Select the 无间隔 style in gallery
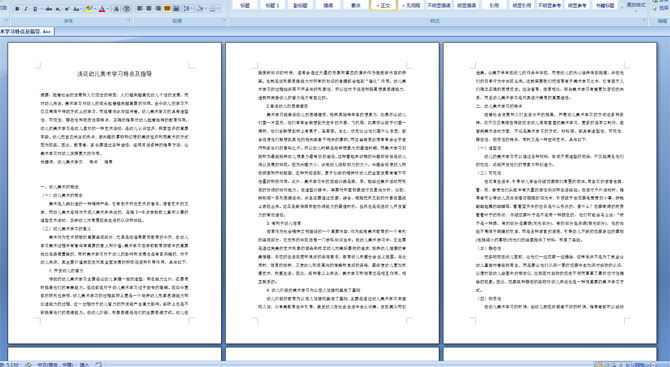The image size is (670, 367). coord(411,5)
